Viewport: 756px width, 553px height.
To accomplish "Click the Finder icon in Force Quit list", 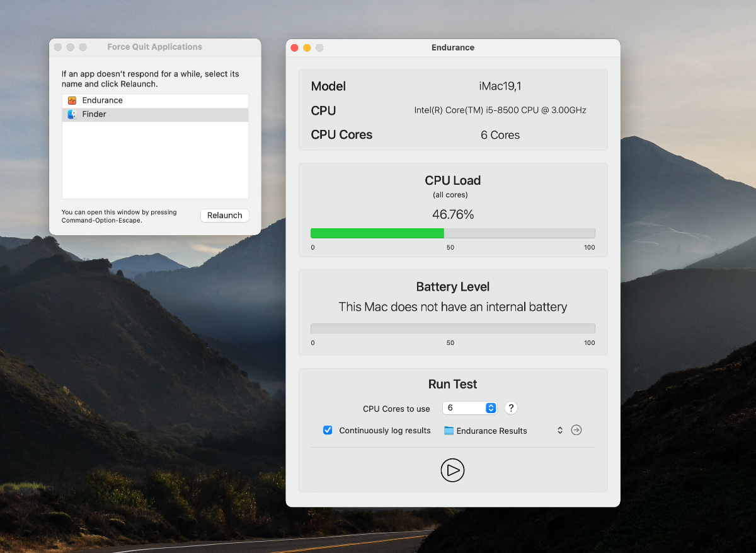I will tap(72, 114).
